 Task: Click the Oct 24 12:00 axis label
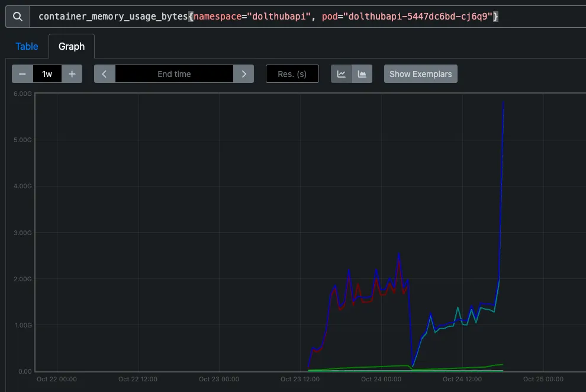coord(462,379)
